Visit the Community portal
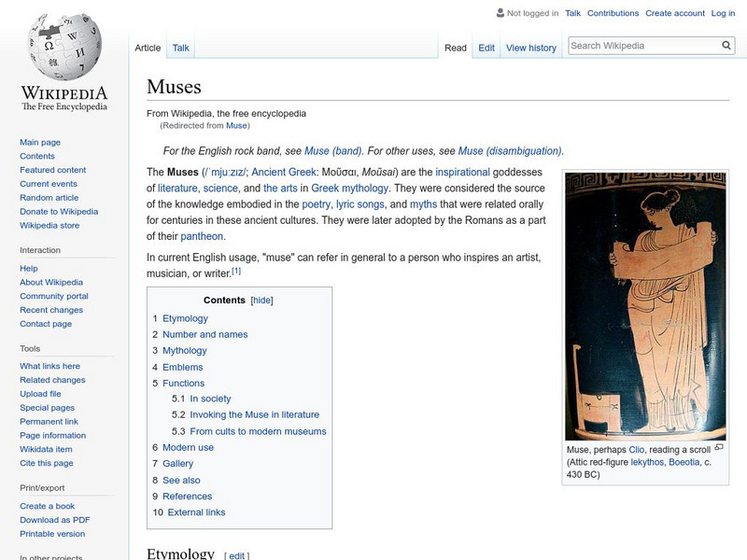Image resolution: width=747 pixels, height=560 pixels. pyautogui.click(x=54, y=296)
